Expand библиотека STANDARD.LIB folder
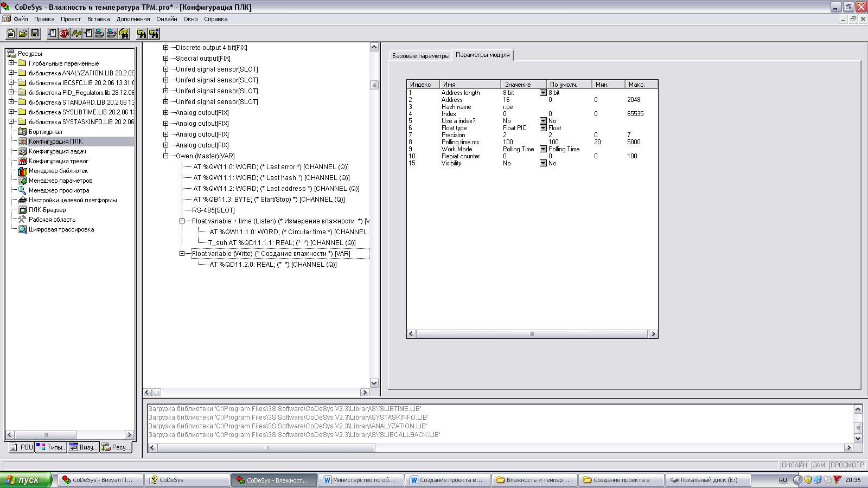 pyautogui.click(x=11, y=102)
